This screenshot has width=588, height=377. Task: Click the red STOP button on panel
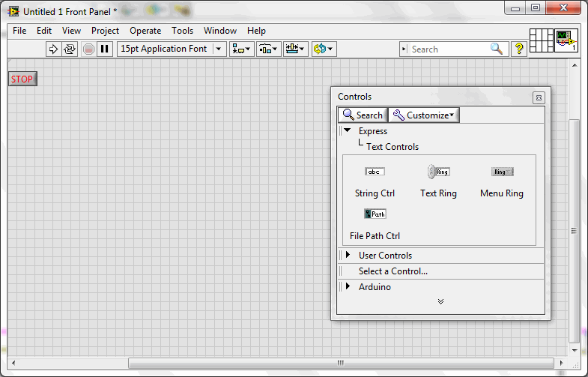22,79
